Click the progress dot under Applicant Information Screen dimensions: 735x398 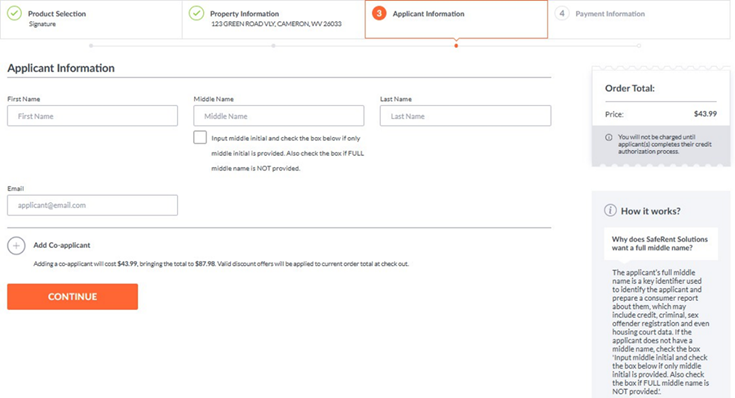click(456, 46)
